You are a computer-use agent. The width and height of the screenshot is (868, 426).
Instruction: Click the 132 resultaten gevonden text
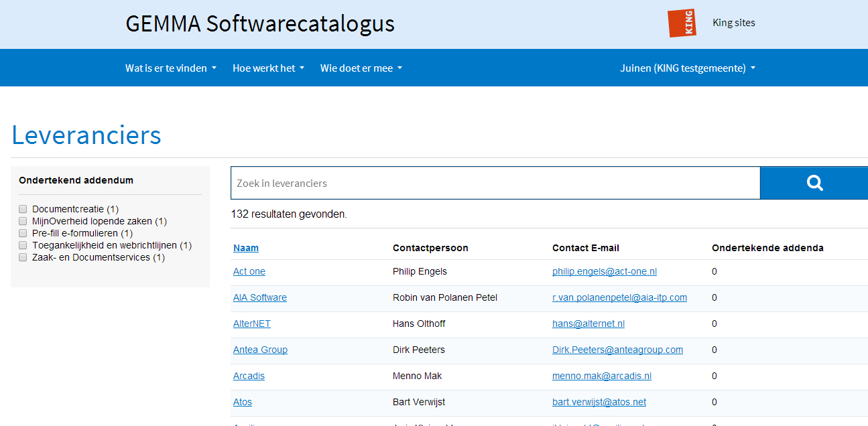click(289, 214)
